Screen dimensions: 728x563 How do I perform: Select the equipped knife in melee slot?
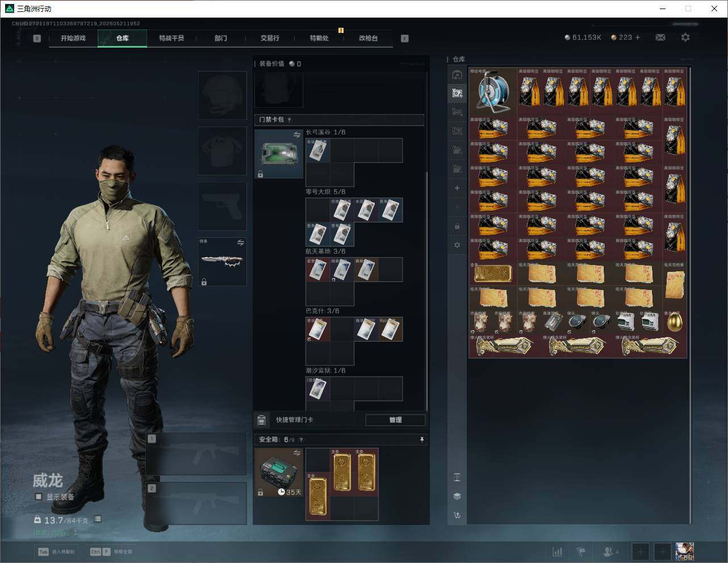(222, 262)
